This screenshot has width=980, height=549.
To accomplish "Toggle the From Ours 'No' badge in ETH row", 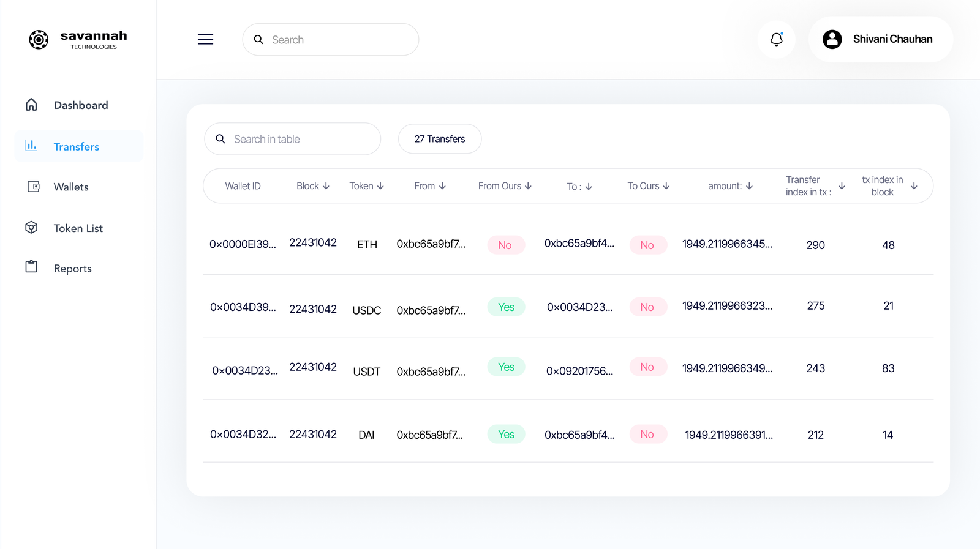I will tap(505, 245).
